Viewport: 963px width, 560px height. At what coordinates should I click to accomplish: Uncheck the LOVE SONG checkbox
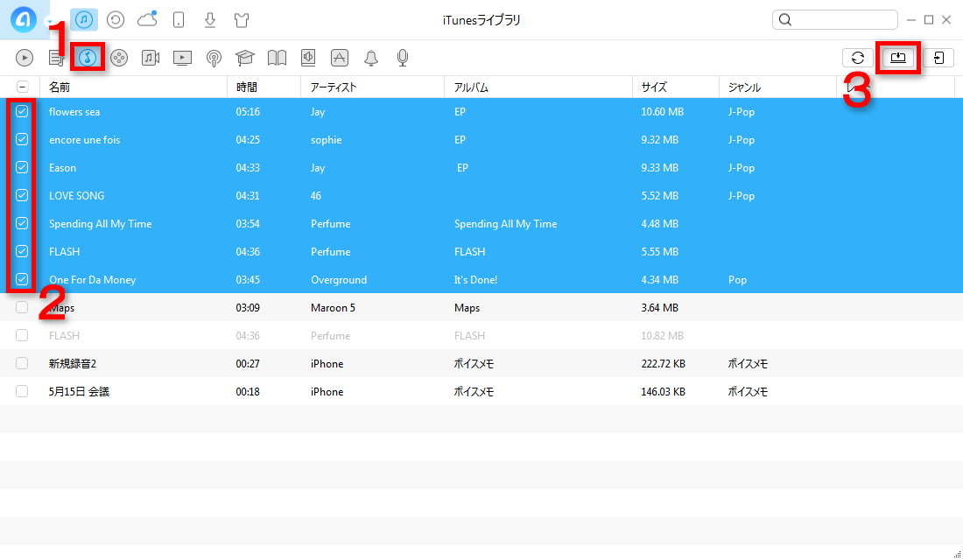22,195
